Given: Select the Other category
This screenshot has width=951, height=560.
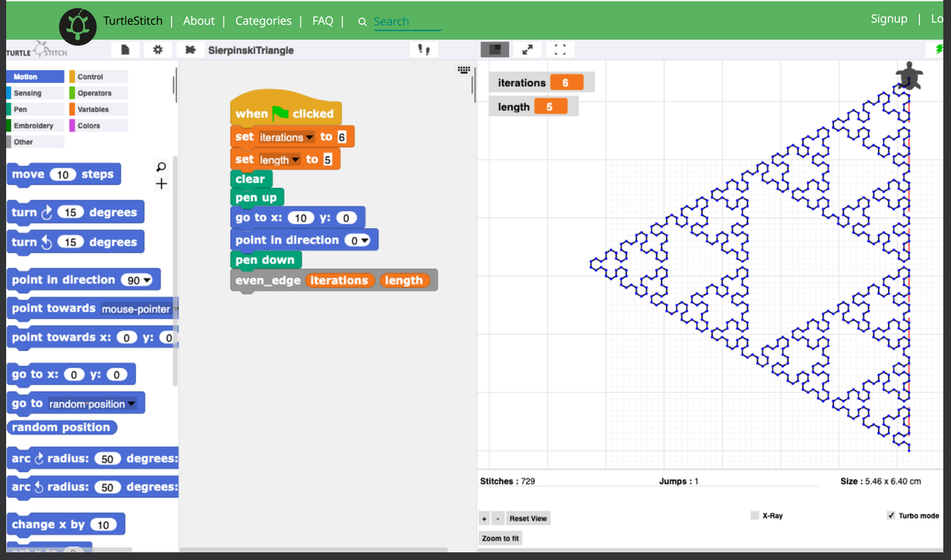Looking at the screenshot, I should click(35, 142).
